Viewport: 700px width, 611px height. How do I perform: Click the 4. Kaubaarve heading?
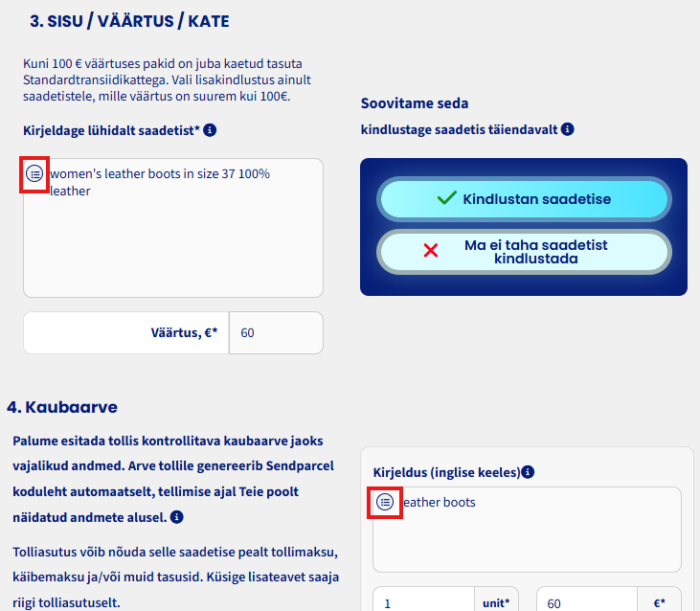tap(62, 407)
